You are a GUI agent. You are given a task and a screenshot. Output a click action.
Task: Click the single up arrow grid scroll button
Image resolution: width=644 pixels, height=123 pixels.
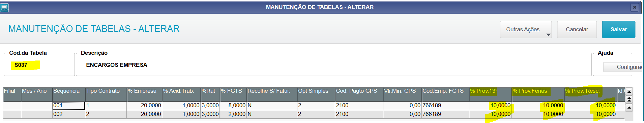(x=629, y=108)
